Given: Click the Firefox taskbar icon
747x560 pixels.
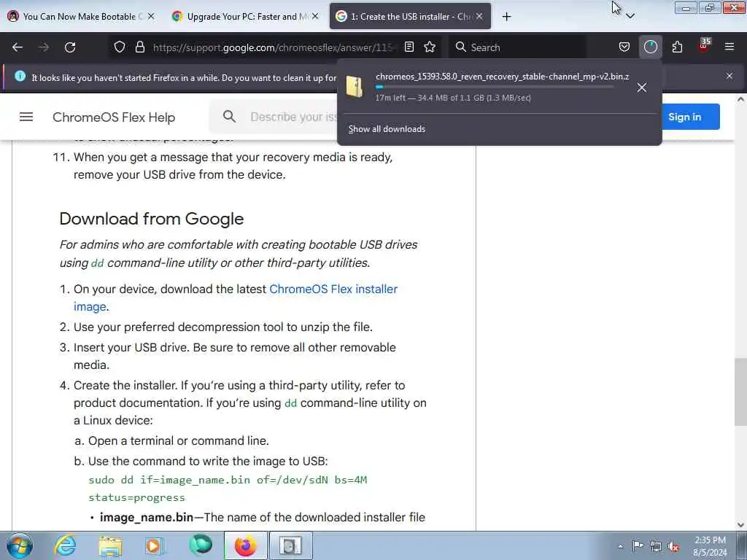Looking at the screenshot, I should click(245, 545).
